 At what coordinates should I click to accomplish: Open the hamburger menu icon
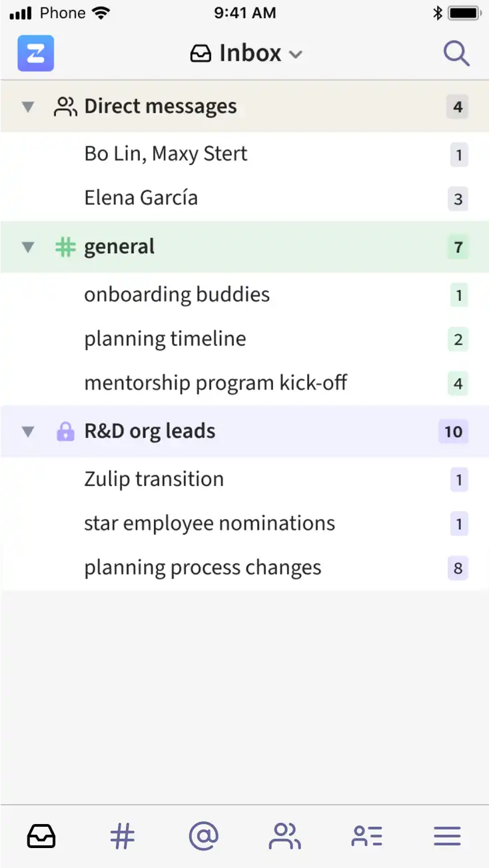tap(447, 836)
